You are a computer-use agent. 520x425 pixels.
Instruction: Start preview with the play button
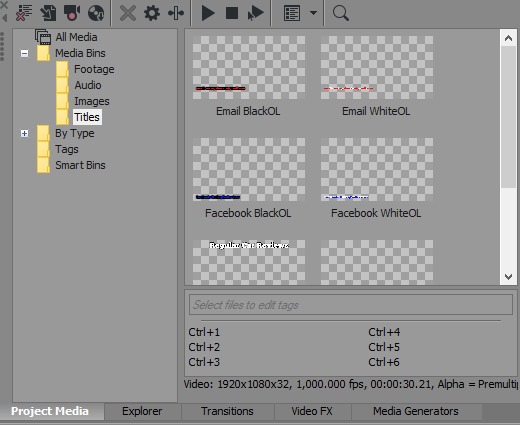pos(208,13)
